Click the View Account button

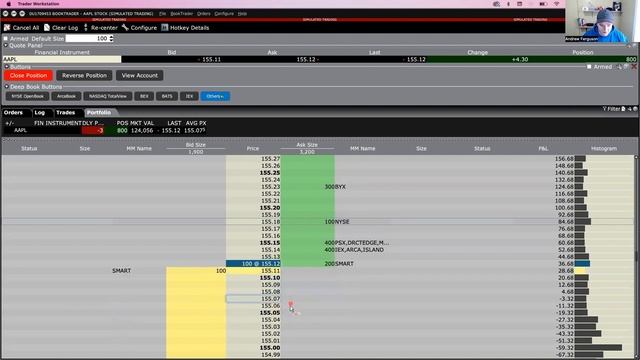click(140, 76)
